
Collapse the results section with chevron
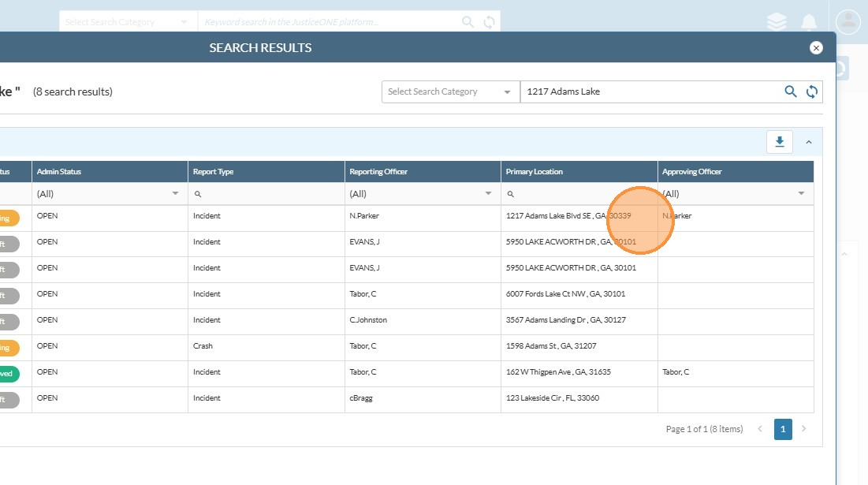pos(809,142)
